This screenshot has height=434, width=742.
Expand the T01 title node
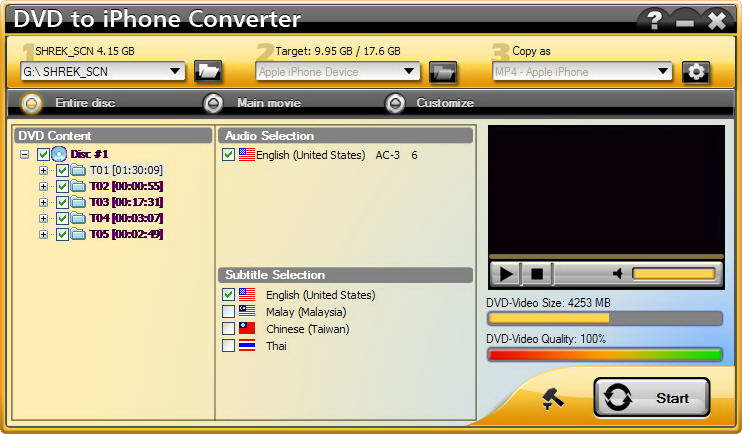pyautogui.click(x=43, y=170)
